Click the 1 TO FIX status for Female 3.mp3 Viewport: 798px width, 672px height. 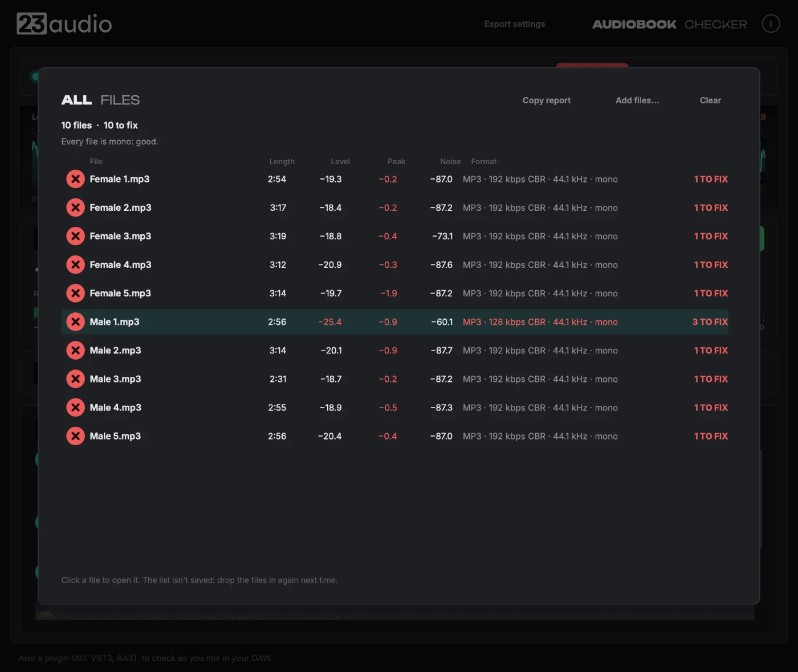point(711,236)
